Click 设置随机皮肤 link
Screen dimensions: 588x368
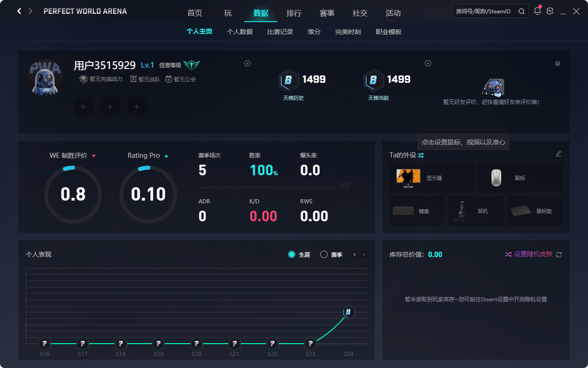coord(533,254)
